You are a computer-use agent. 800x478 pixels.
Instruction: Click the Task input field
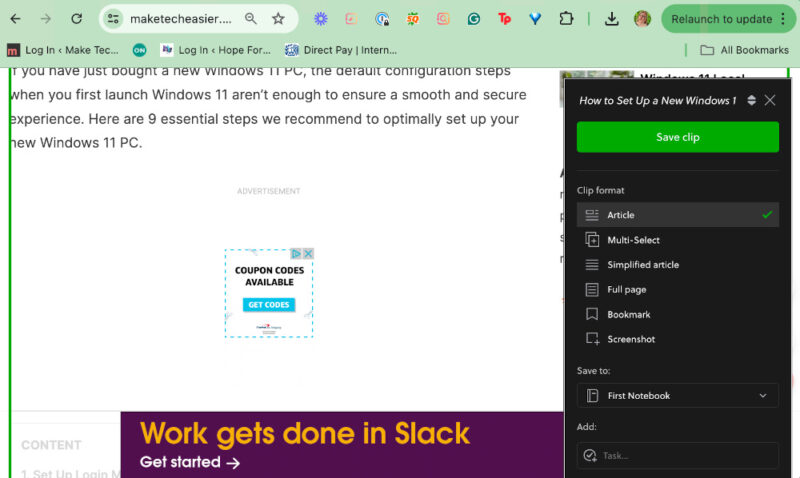coord(678,455)
